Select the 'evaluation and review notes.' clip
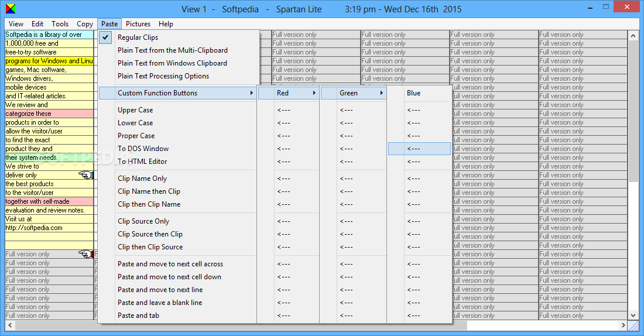 [x=49, y=210]
